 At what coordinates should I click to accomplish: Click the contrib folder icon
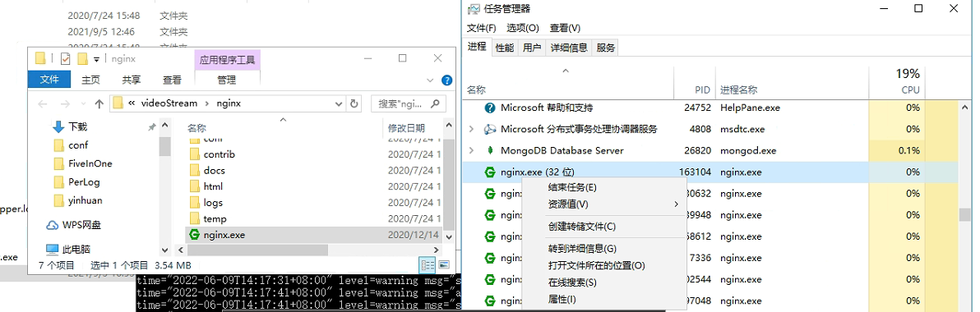pyautogui.click(x=194, y=154)
